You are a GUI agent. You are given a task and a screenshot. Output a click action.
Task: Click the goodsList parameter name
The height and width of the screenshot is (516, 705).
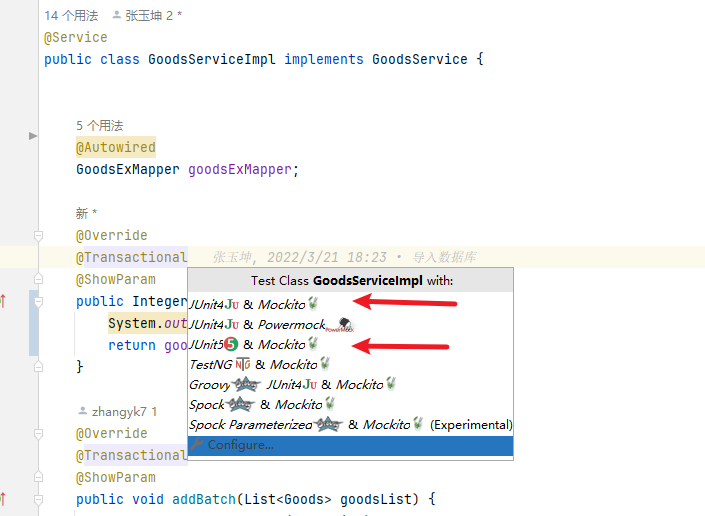(x=376, y=499)
